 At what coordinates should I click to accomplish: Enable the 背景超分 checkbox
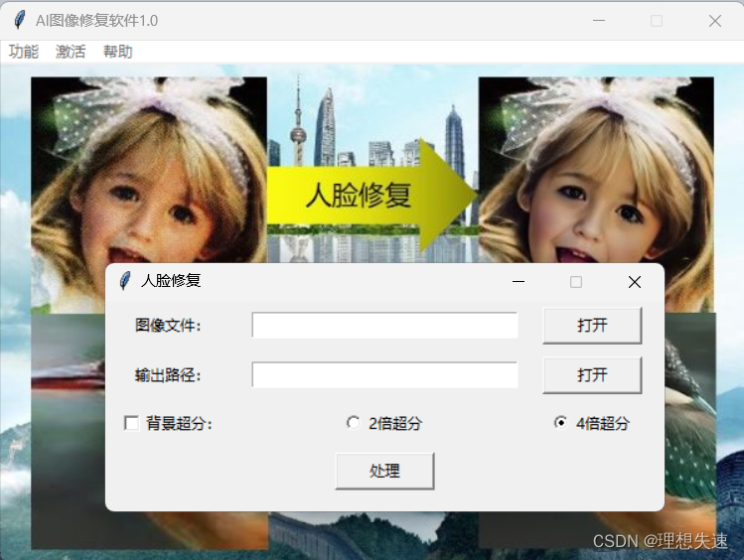click(131, 423)
